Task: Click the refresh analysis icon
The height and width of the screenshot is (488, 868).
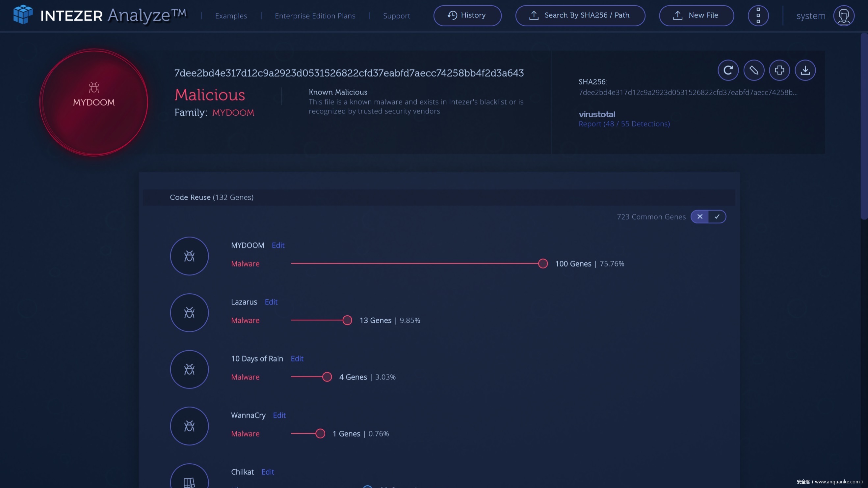Action: pos(728,70)
